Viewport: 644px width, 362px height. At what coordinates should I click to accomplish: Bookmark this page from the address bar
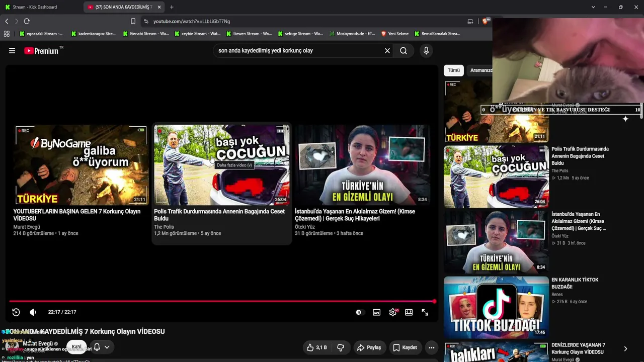[x=133, y=21]
